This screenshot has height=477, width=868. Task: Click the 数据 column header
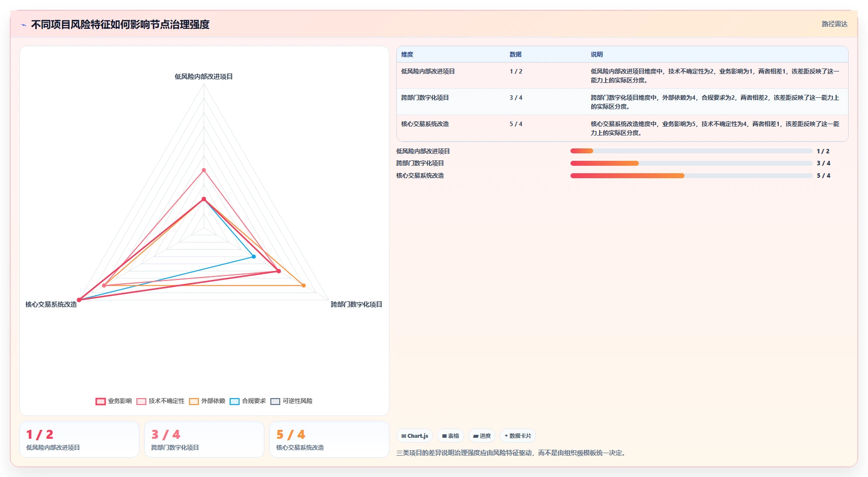pos(515,55)
